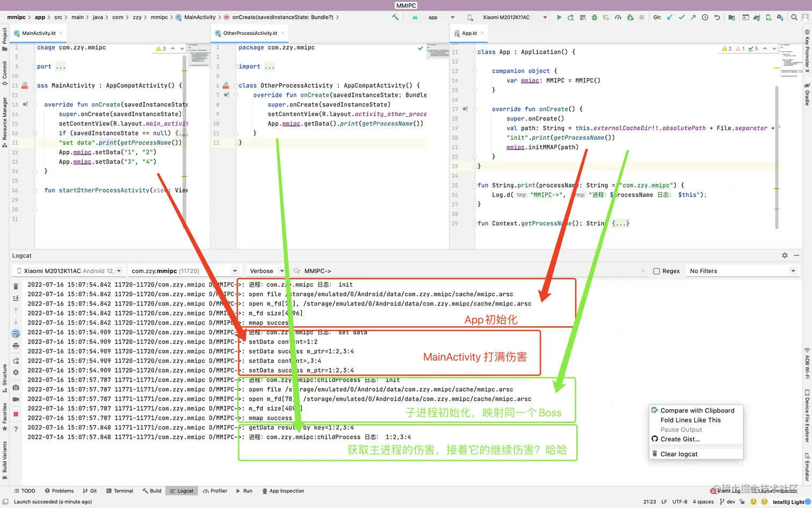Open the Terminal tool window button
The width and height of the screenshot is (812, 508).
pos(120,491)
